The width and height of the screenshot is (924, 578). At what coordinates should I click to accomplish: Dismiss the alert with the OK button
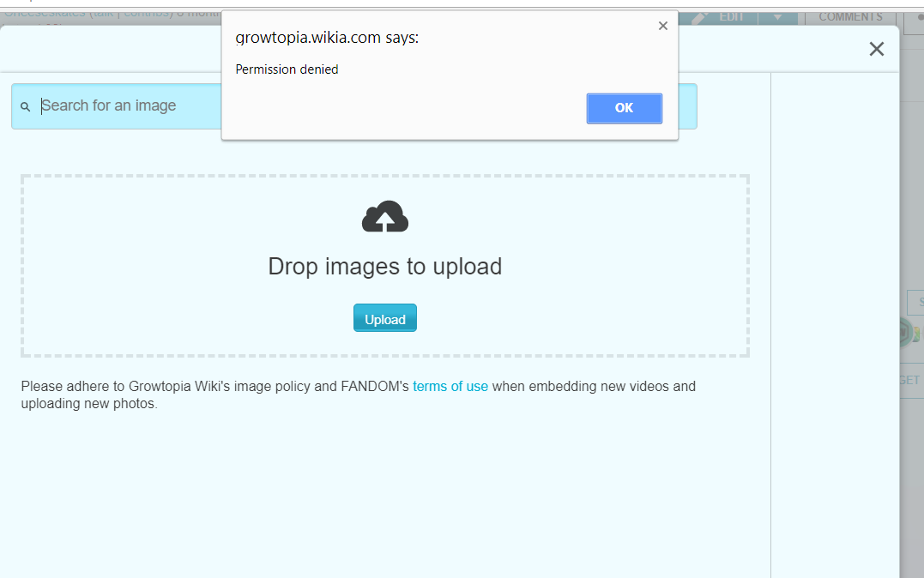click(624, 108)
